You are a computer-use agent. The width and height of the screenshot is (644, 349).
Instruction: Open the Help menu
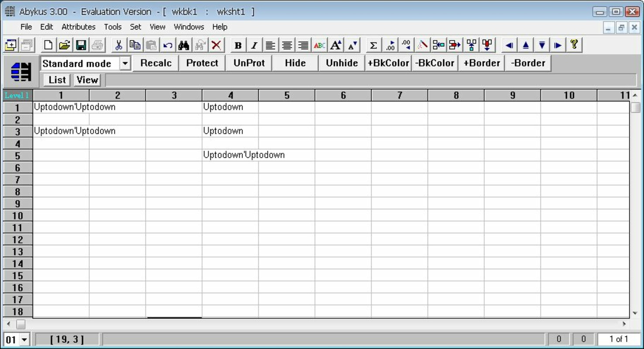(x=220, y=27)
